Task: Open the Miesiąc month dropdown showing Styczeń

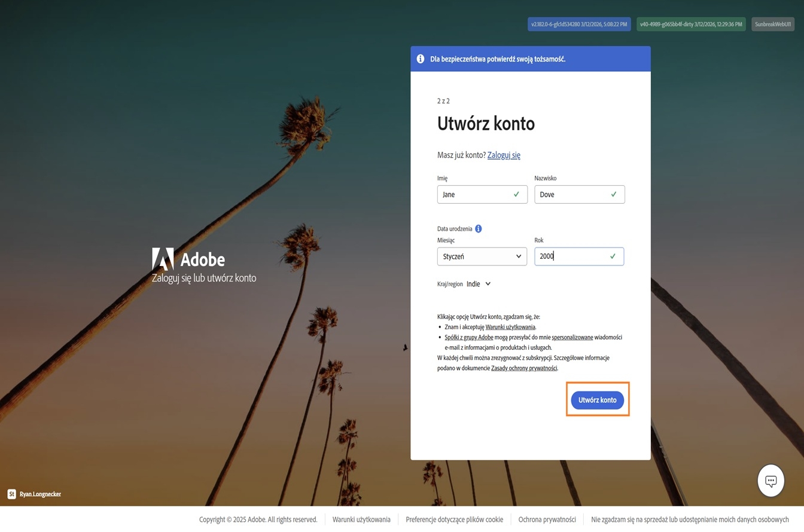Action: click(482, 256)
